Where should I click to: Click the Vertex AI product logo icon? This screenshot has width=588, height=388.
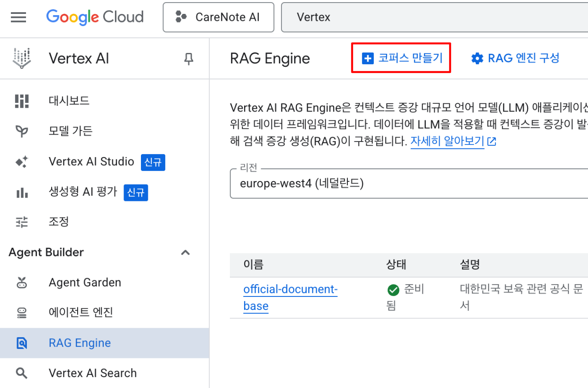click(22, 58)
